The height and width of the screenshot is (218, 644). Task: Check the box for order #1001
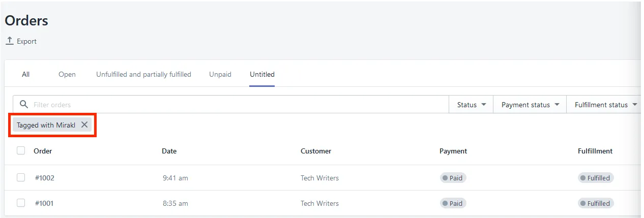coord(21,203)
